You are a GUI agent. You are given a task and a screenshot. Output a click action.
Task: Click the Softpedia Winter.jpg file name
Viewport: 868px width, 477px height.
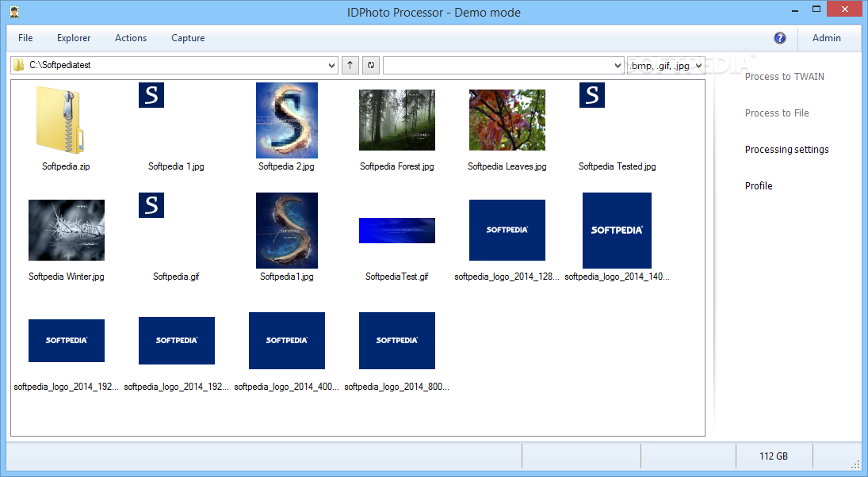67,276
